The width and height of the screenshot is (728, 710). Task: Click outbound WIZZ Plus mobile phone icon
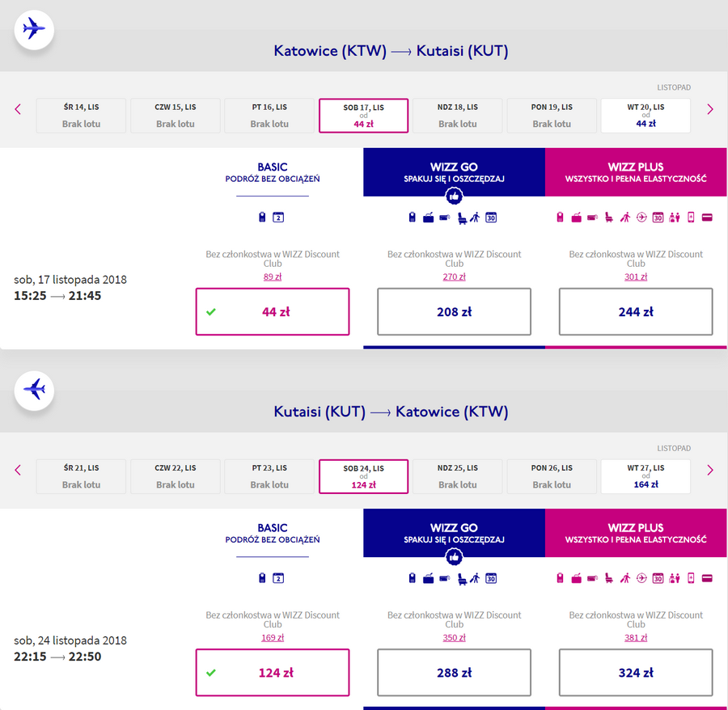click(x=691, y=218)
